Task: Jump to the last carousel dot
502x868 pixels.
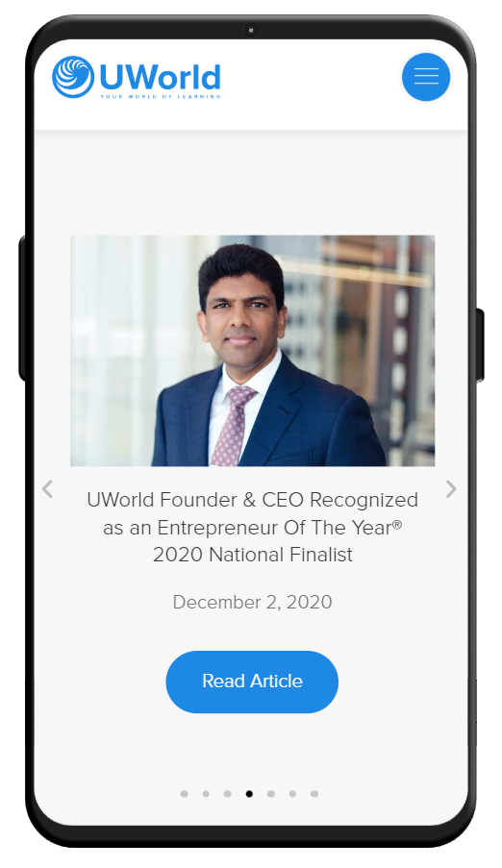Action: click(314, 794)
